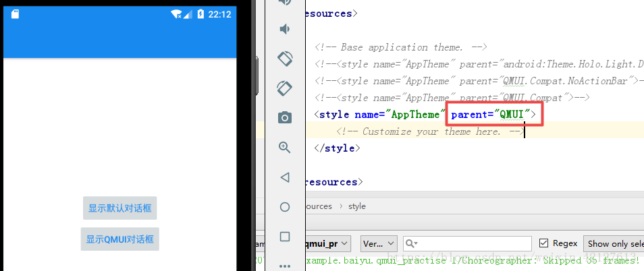644x271 pixels.
Task: Click the battery icon in the phone status bar
Action: tap(200, 14)
